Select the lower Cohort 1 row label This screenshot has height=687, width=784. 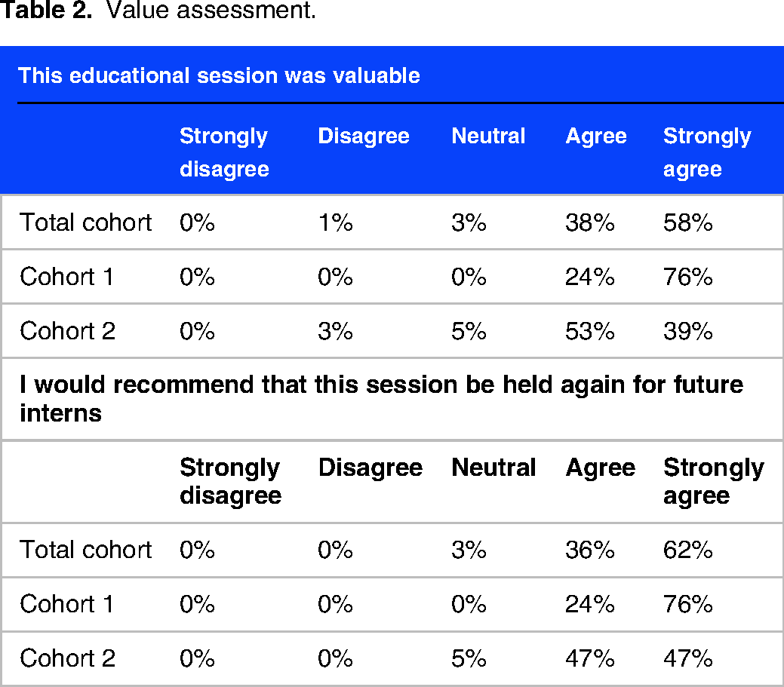click(x=66, y=603)
